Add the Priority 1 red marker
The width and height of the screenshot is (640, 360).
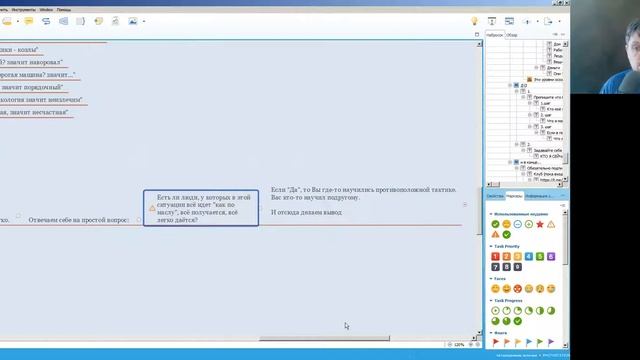(x=495, y=256)
